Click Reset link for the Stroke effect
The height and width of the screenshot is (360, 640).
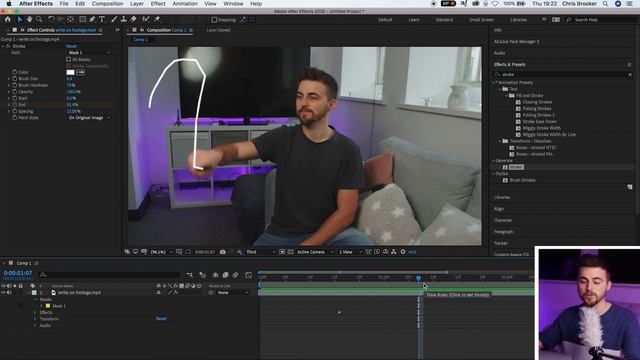point(71,46)
